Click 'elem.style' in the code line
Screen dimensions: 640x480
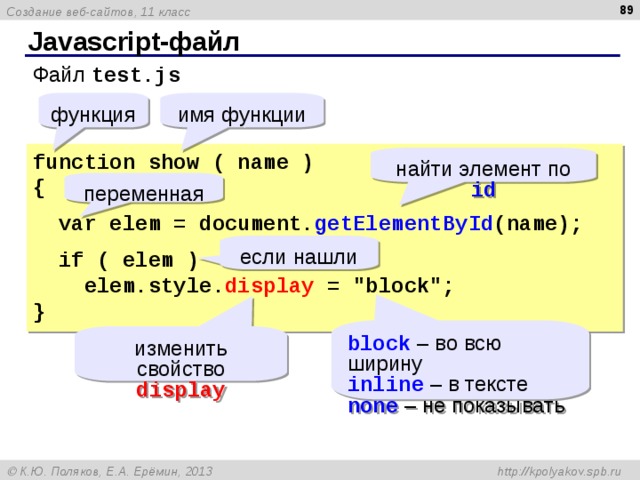[148, 286]
